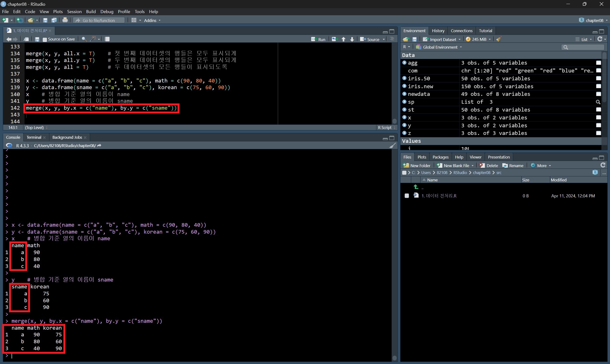Inspect sp list with magnifier icon
Viewport: 610px width, 364px height.
click(598, 102)
